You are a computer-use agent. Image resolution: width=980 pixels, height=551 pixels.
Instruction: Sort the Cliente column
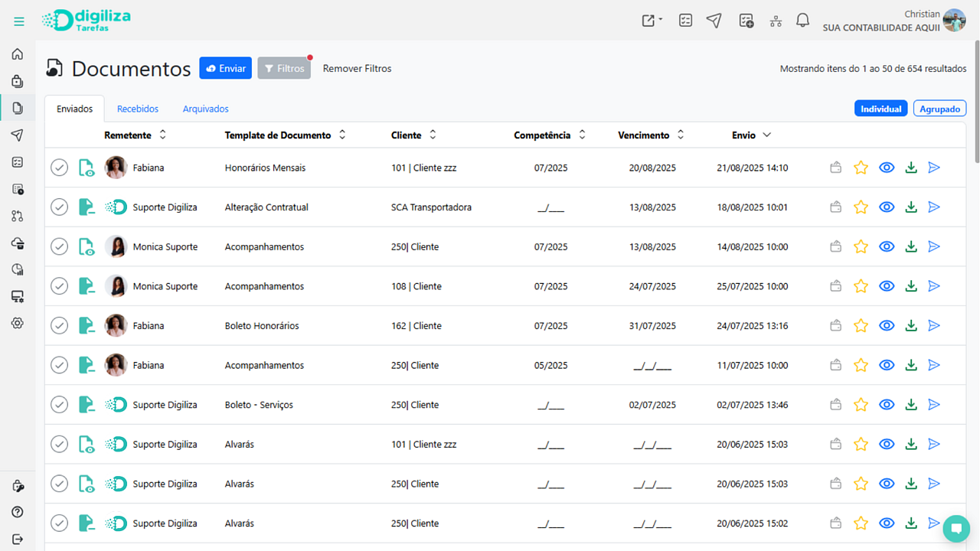pos(433,135)
